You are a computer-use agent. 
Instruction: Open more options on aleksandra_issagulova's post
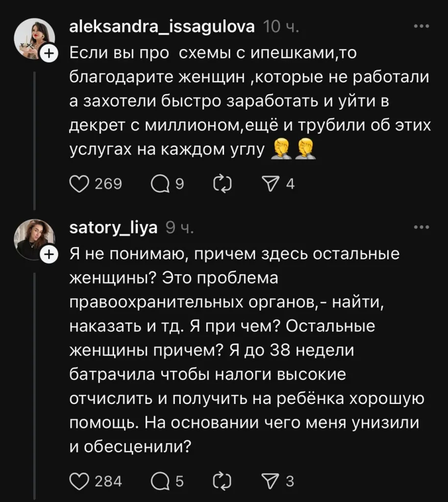point(421,26)
